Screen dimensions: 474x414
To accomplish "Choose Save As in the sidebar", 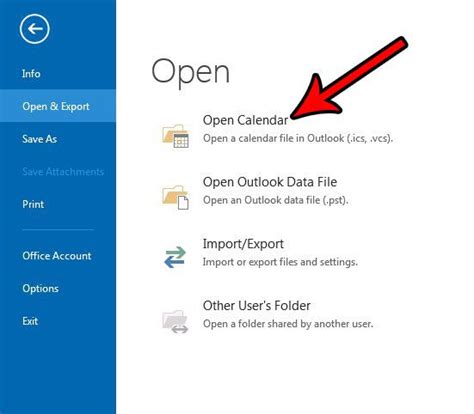I will pyautogui.click(x=39, y=139).
